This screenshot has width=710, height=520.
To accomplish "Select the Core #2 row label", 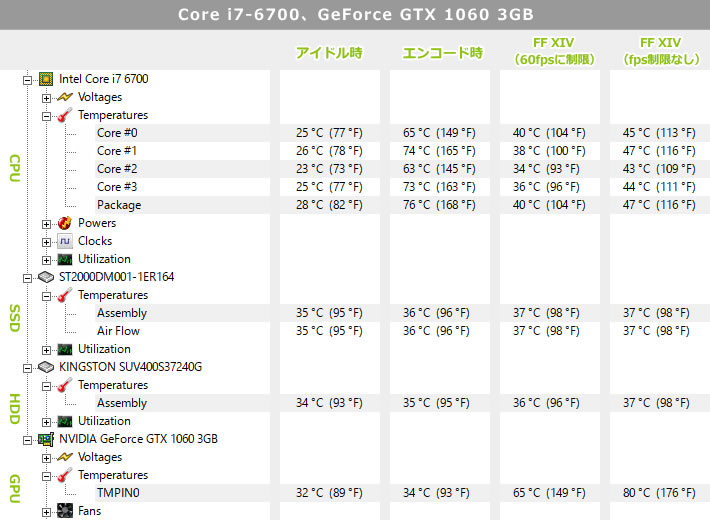I will pos(117,169).
